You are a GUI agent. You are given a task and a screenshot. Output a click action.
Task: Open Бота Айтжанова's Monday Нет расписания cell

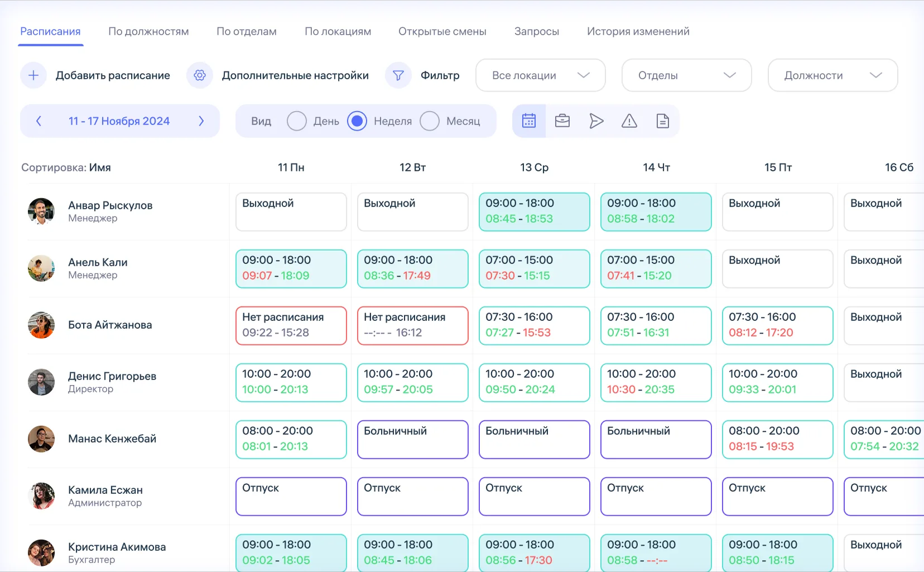tap(291, 326)
